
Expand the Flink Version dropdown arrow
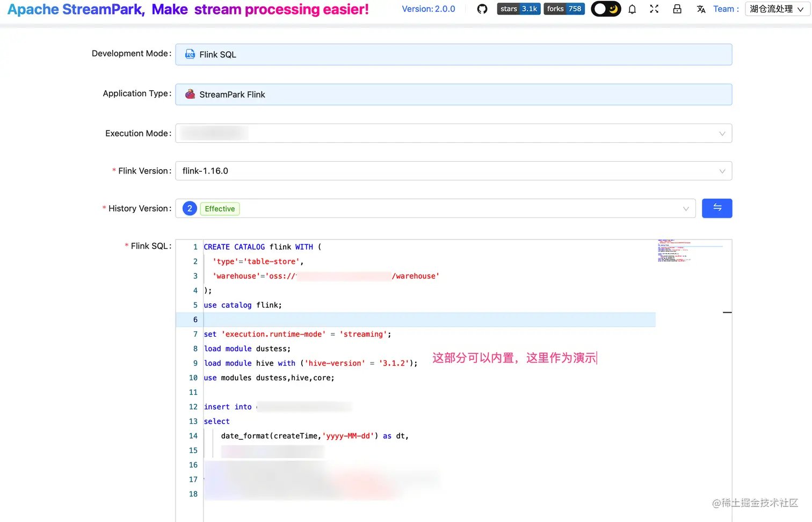pyautogui.click(x=722, y=171)
